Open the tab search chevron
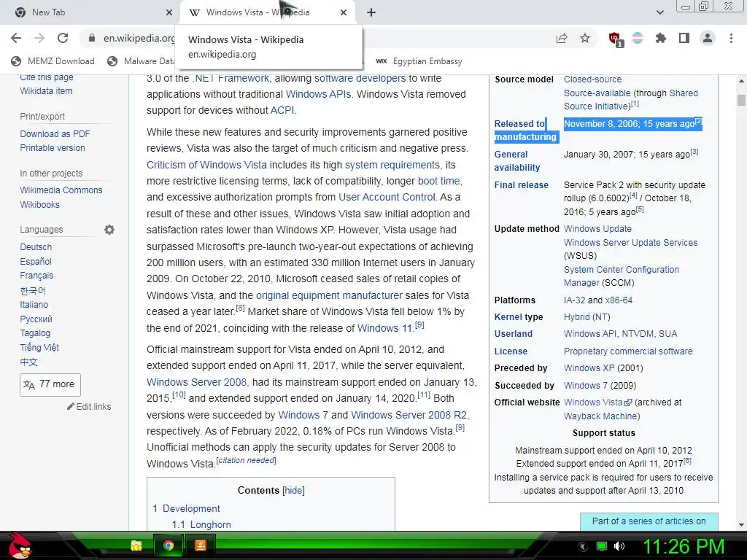Viewport: 747px width, 560px height. tap(659, 12)
